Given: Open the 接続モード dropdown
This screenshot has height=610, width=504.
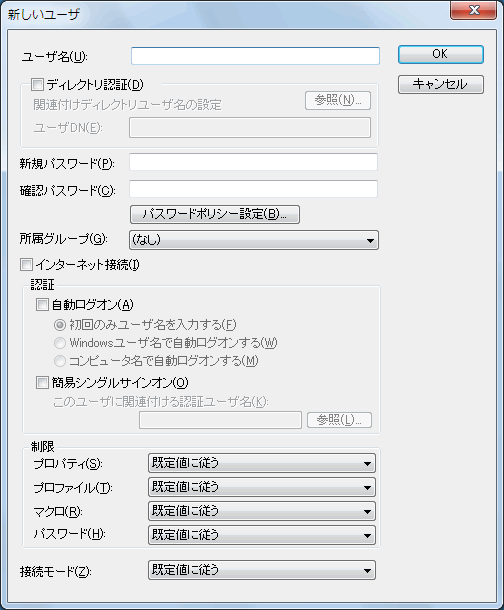Looking at the screenshot, I should [262, 570].
